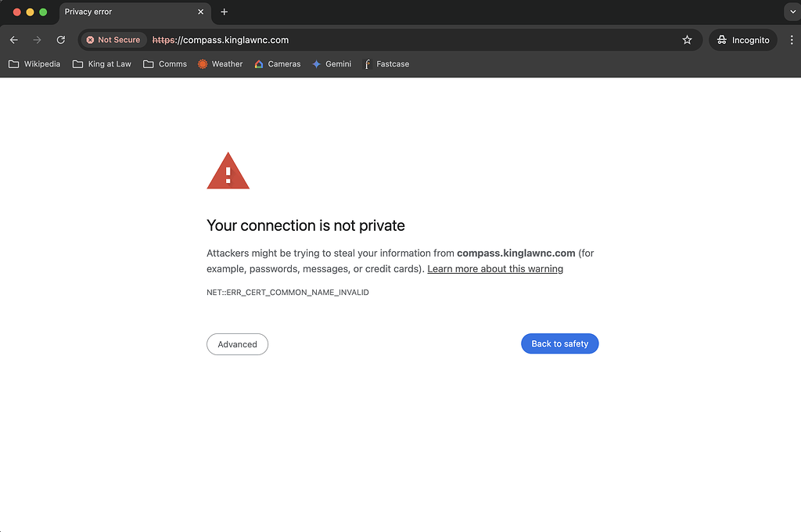Bookmark this page with the star icon
This screenshot has height=532, width=801.
(x=687, y=40)
